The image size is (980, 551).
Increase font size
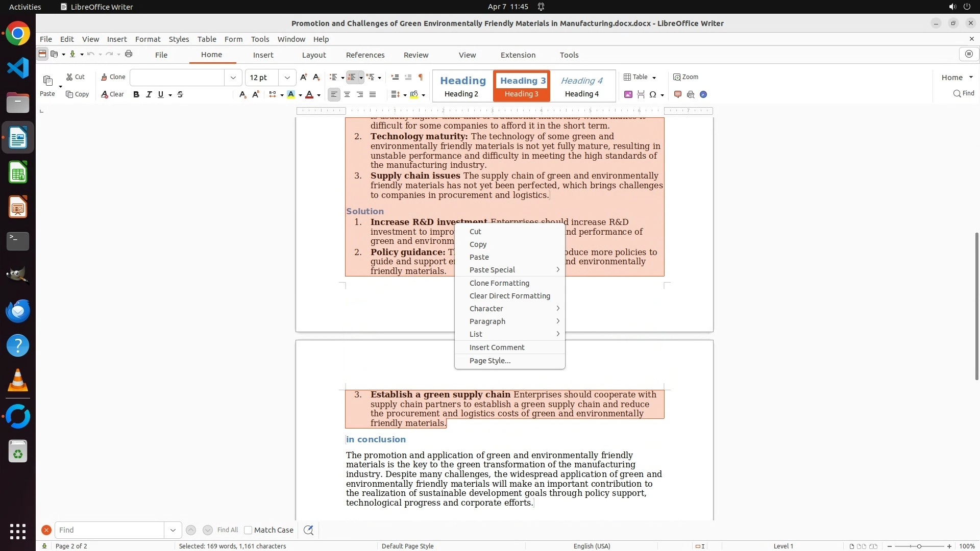[304, 77]
